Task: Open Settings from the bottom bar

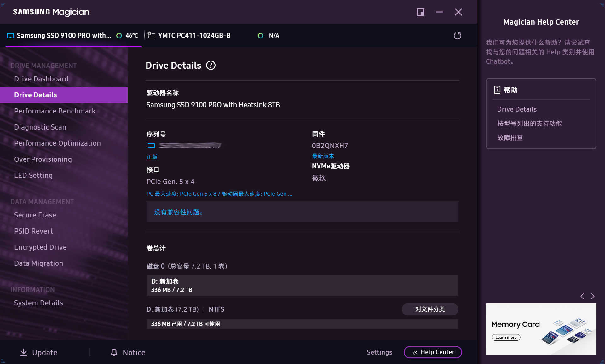Action: (x=379, y=352)
